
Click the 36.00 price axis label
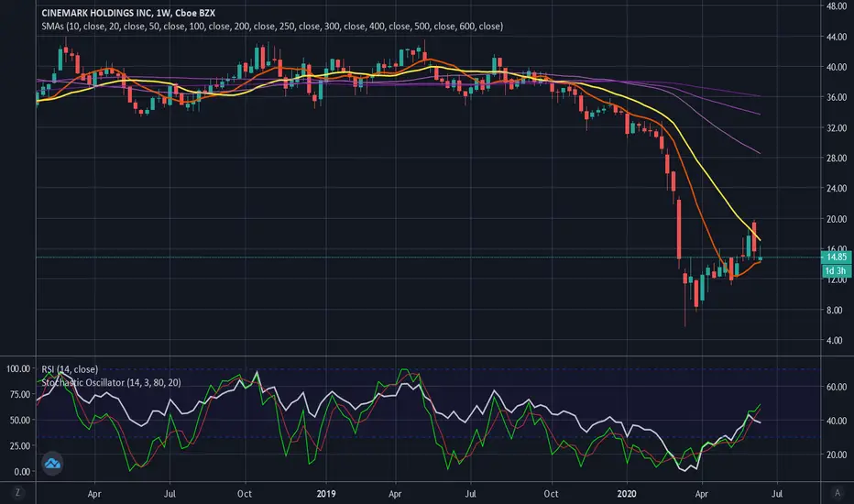tap(836, 97)
